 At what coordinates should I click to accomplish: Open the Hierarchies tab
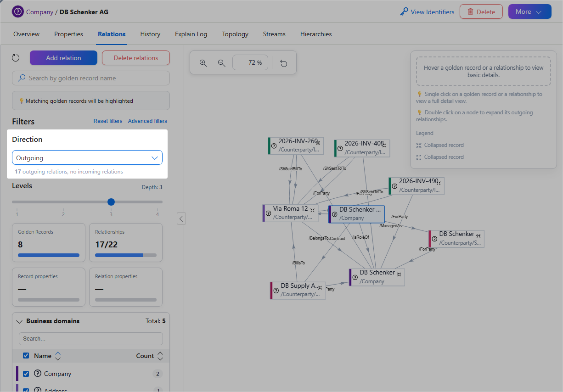[316, 34]
